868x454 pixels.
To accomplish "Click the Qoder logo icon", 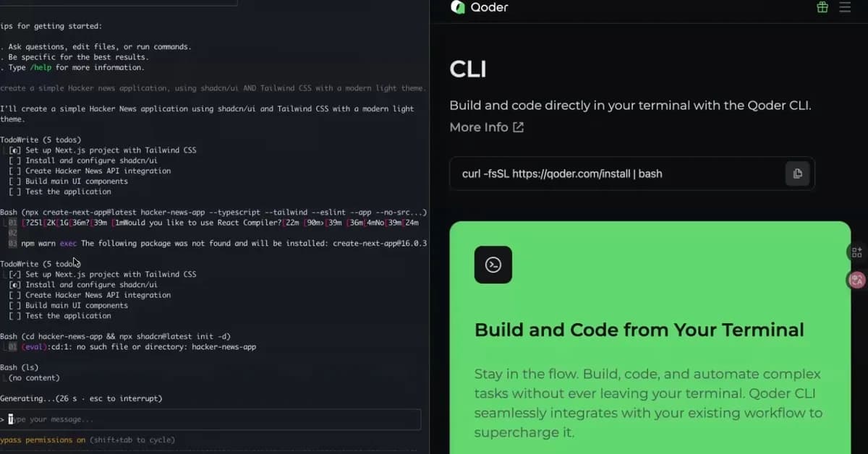I will 457,7.
